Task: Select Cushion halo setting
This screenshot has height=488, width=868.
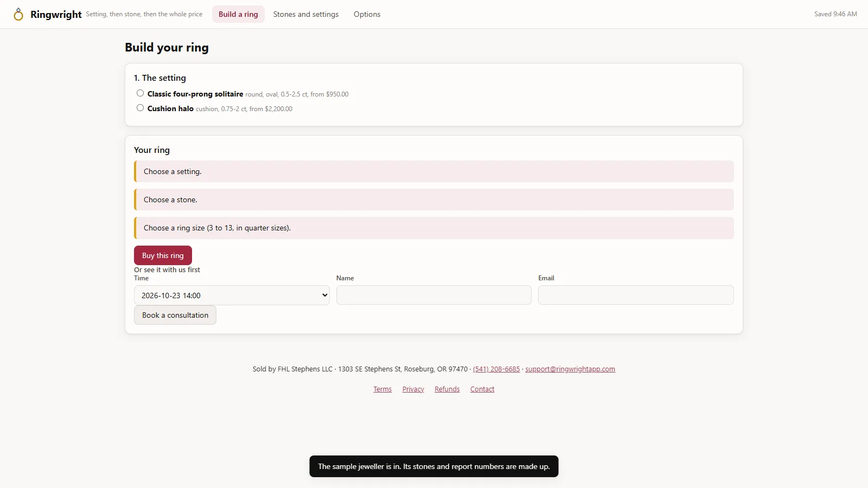Action: coord(140,108)
